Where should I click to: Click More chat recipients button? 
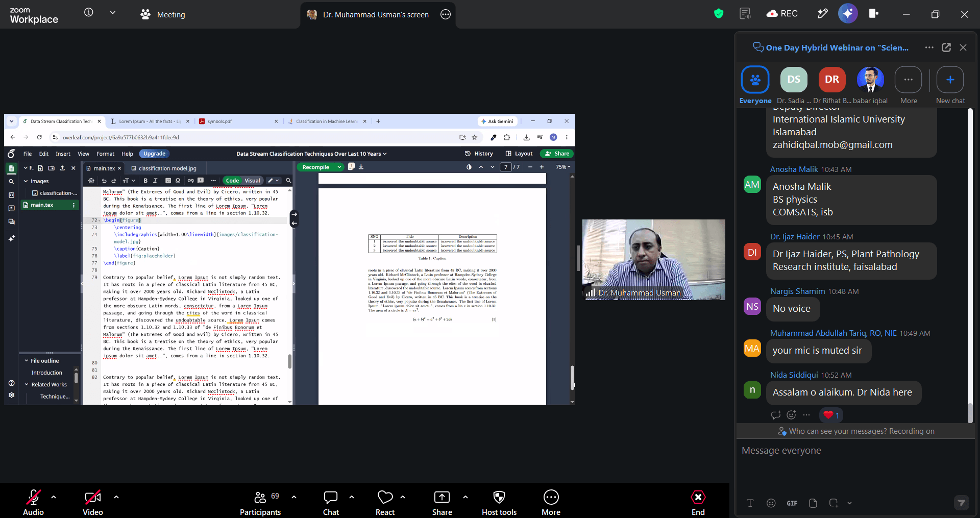909,85
